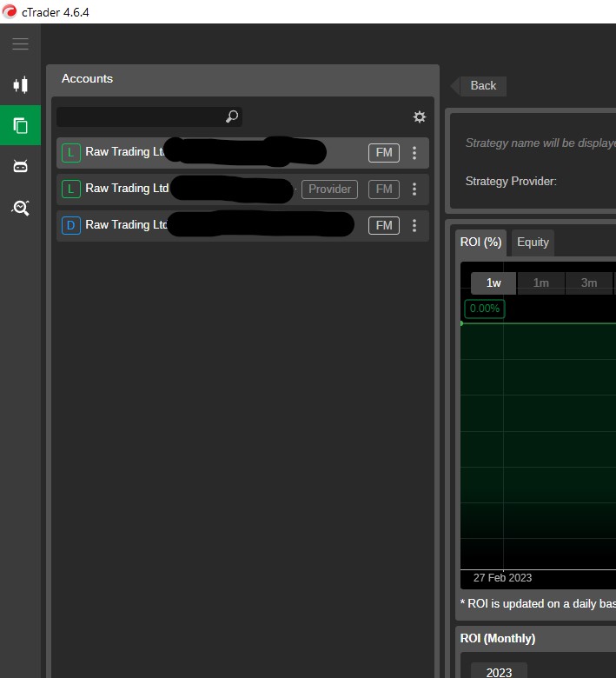This screenshot has width=616, height=678.
Task: Switch to the Trade candlestick section
Action: click(x=20, y=85)
